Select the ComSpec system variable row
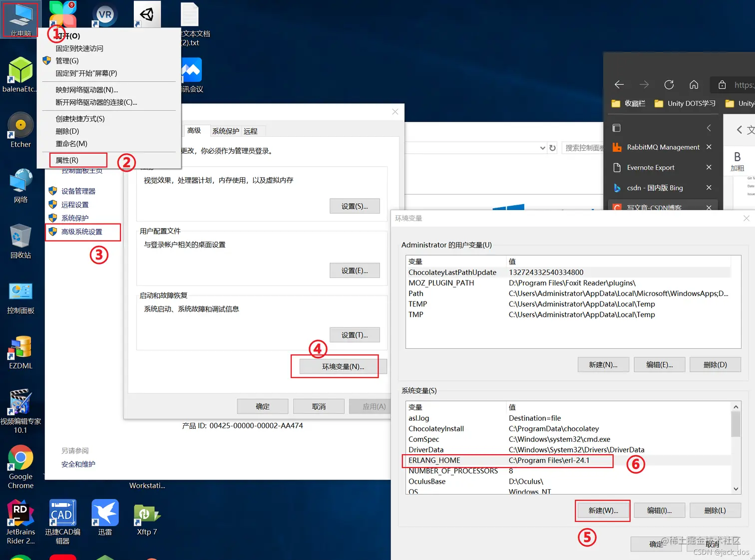755x560 pixels. point(569,439)
